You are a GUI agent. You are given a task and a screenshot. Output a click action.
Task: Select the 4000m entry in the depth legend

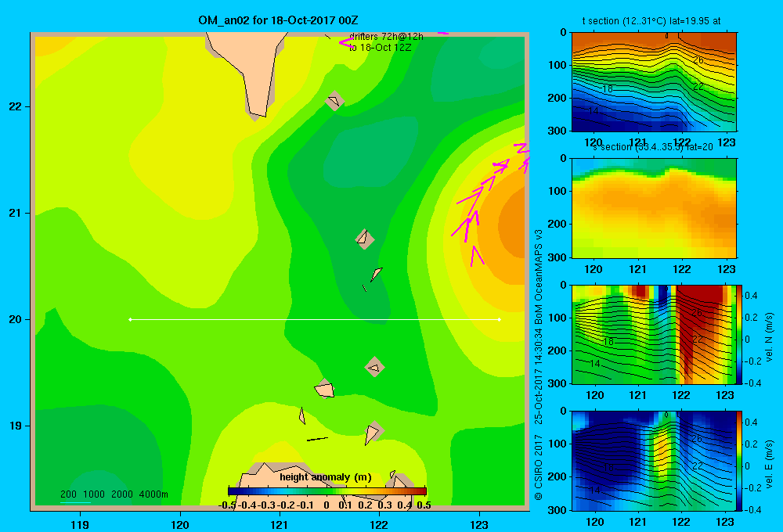[153, 494]
